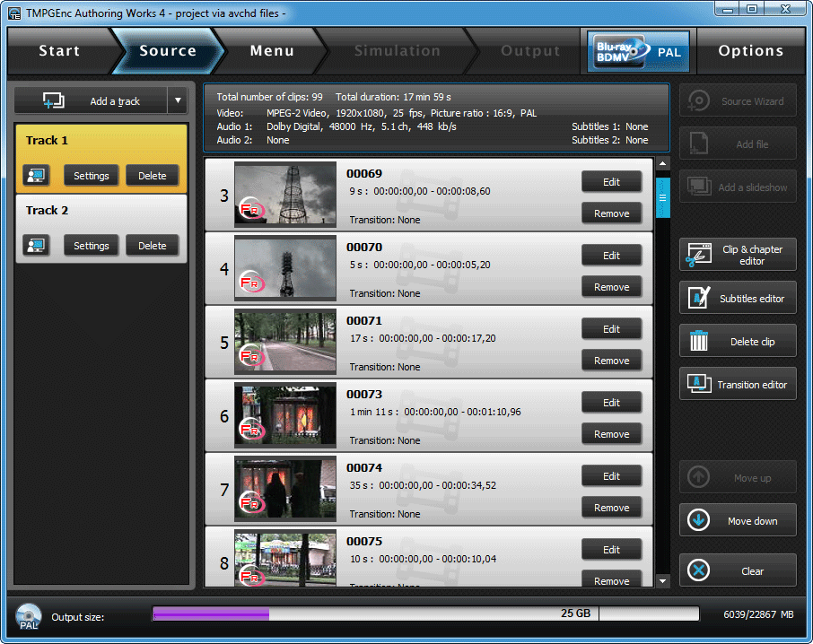This screenshot has height=644, width=813.
Task: Click the 'Subtitles 1: None' text
Action: tap(610, 126)
